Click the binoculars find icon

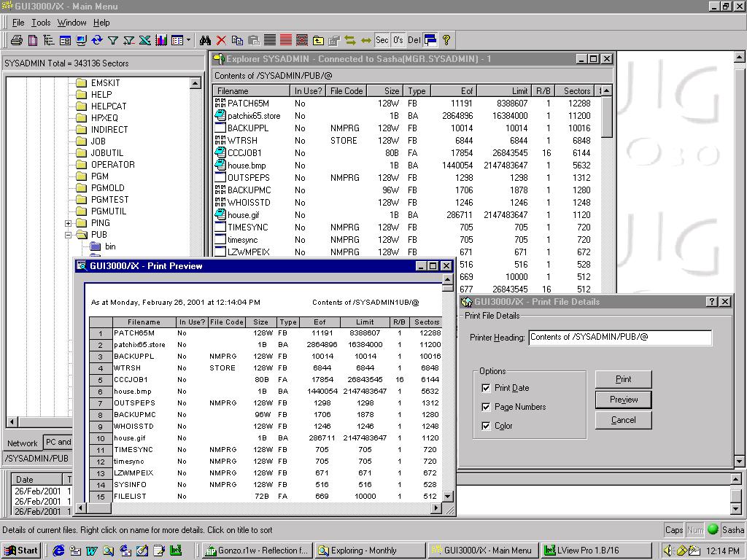205,41
